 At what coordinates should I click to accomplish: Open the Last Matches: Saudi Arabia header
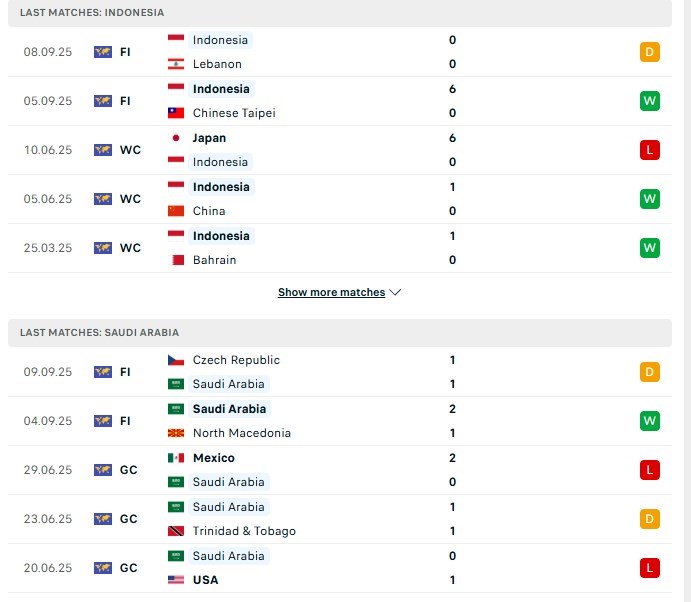[99, 332]
